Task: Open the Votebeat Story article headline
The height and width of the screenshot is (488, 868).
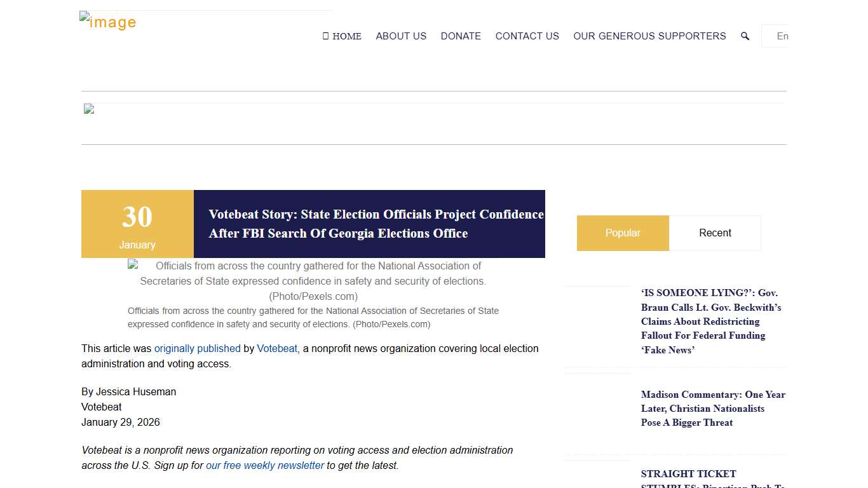Action: [x=376, y=224]
